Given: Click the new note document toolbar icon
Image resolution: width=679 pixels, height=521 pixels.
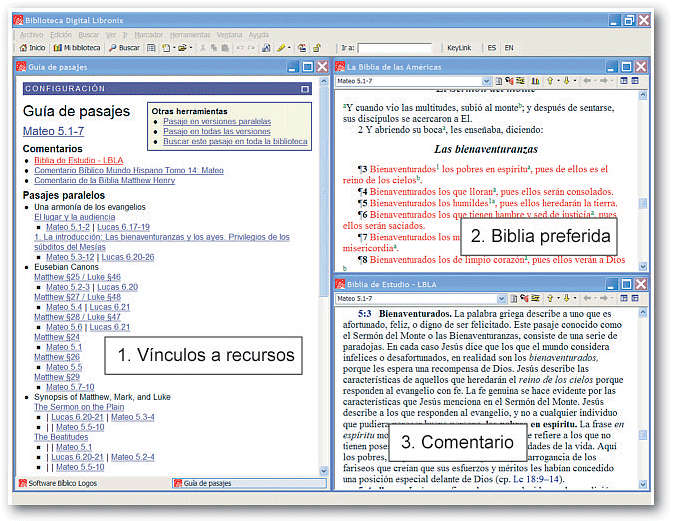Looking at the screenshot, I should point(166,48).
